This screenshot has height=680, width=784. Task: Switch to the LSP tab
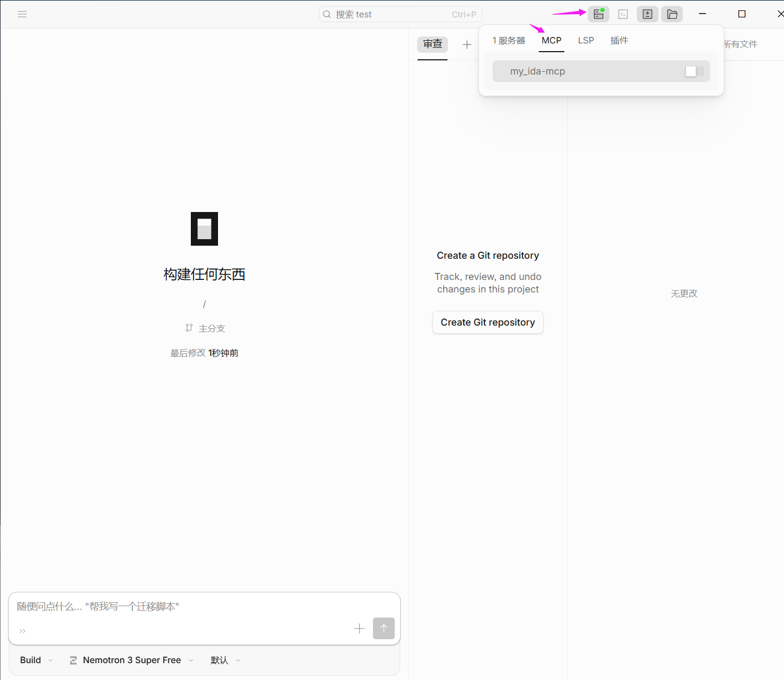[x=586, y=41]
